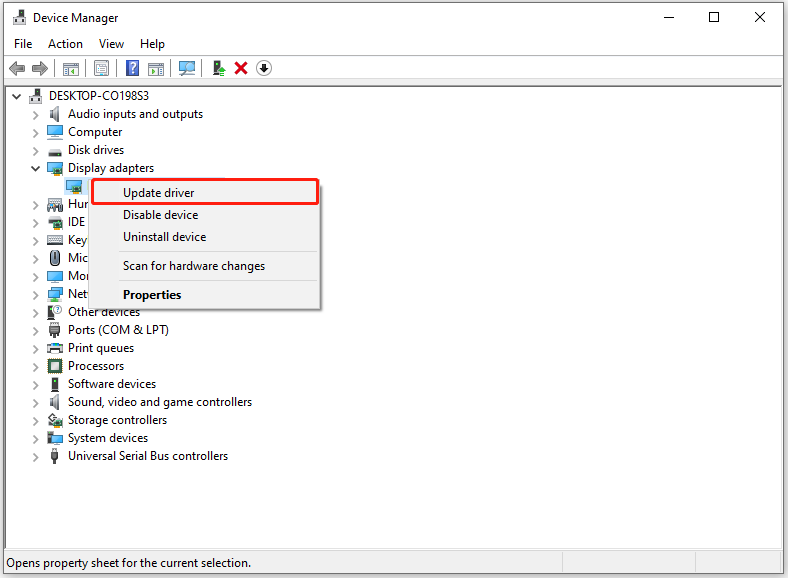Click the red X uninstall device icon
The height and width of the screenshot is (578, 788).
[x=241, y=68]
